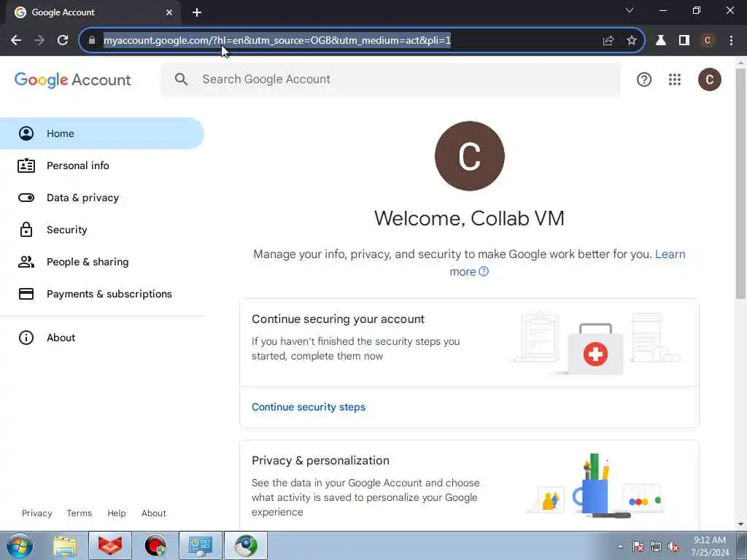
Task: Open the file explorer taskbar icon
Action: coord(65,545)
